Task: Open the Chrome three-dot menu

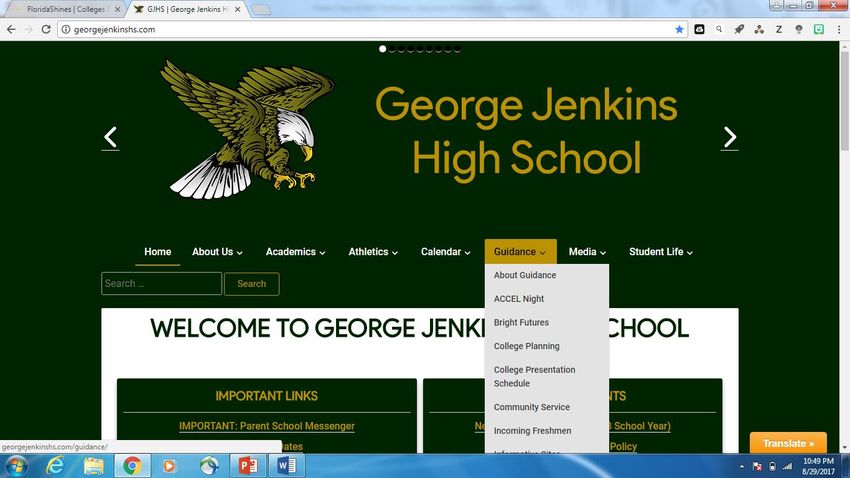Action: (839, 29)
